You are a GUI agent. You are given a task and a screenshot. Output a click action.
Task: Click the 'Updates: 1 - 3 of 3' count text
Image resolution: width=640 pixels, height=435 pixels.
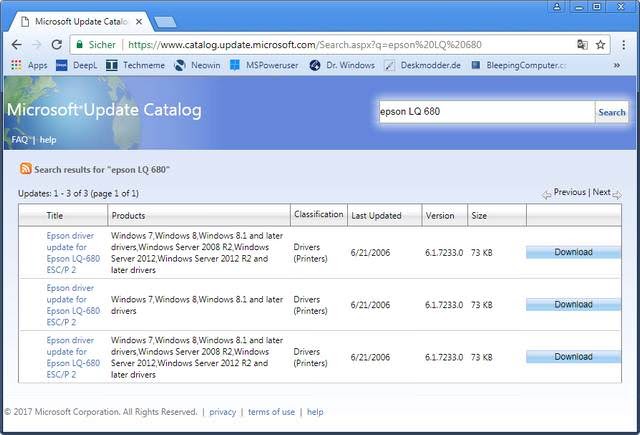(x=78, y=193)
